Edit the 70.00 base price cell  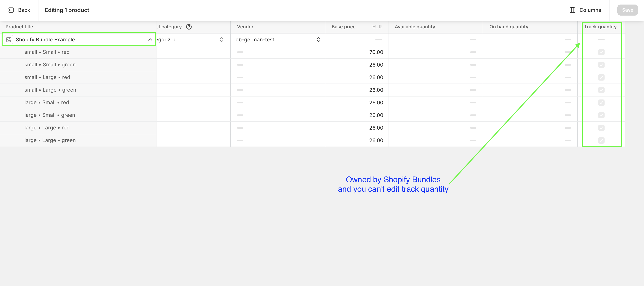357,52
